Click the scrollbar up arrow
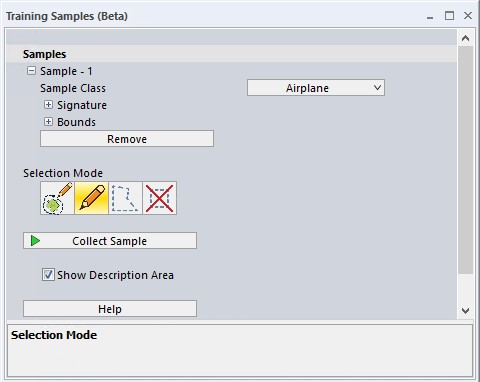480x382 pixels. [465, 38]
